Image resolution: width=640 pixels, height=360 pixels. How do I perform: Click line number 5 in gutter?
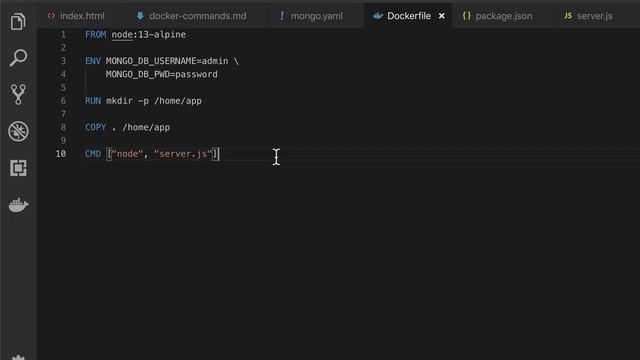pos(63,88)
